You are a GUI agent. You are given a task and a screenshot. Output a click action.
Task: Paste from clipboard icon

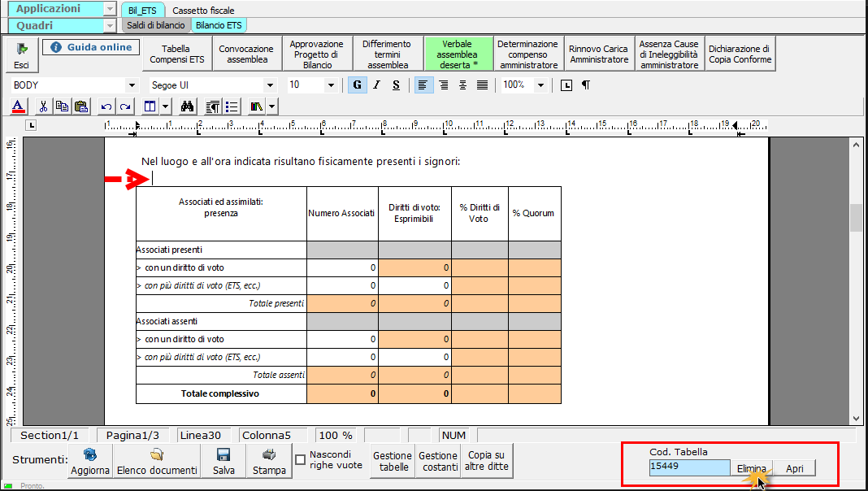(x=80, y=106)
